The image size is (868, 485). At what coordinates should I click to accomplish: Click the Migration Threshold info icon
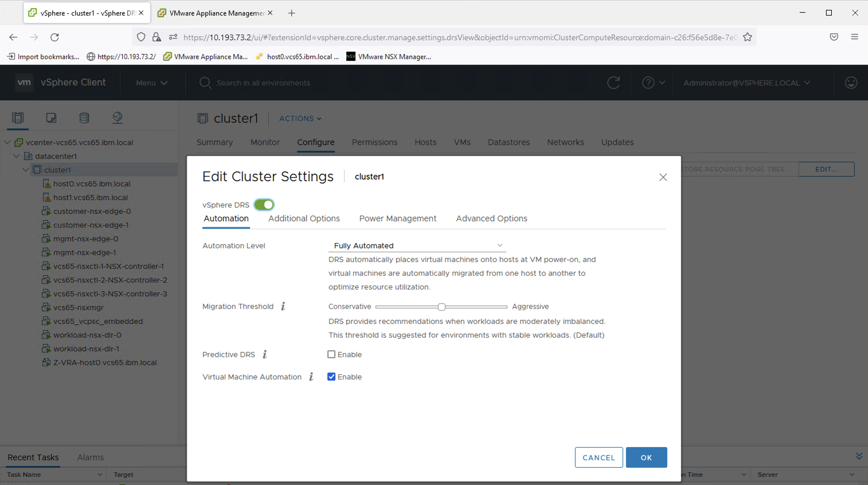coord(283,306)
